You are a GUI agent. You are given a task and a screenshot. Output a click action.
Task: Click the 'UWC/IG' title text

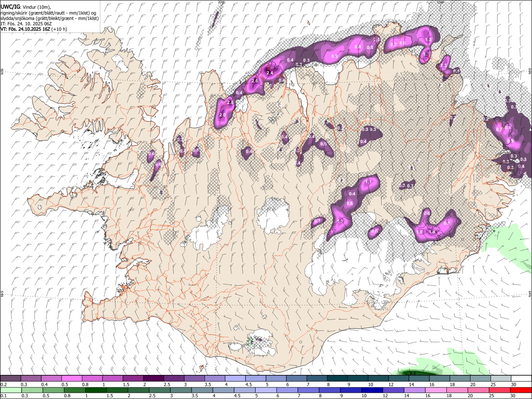tap(10, 7)
